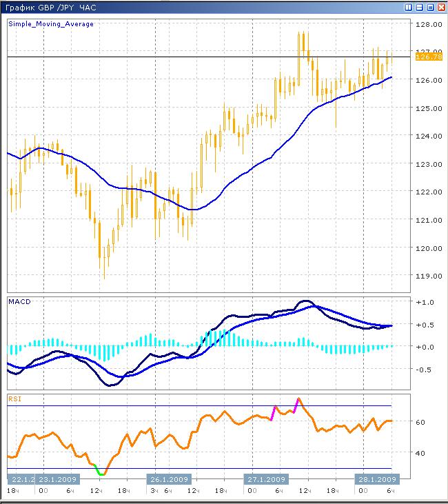The width and height of the screenshot is (448, 504).
Task: Click the chart window title text
Action: (x=52, y=7)
